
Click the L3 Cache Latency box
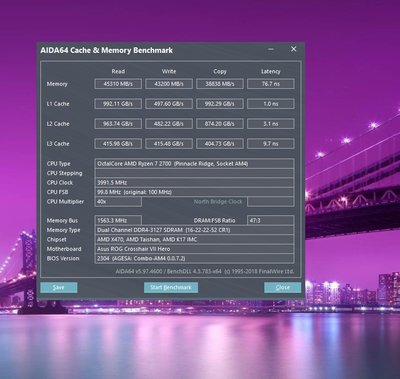pyautogui.click(x=271, y=144)
